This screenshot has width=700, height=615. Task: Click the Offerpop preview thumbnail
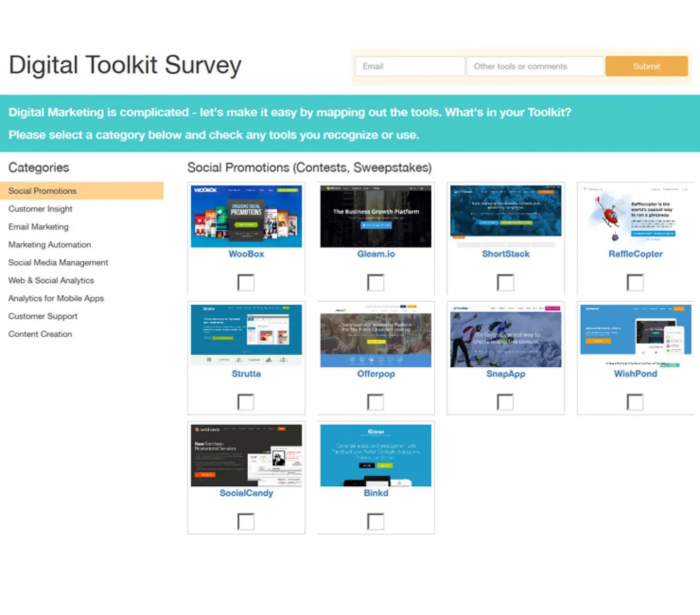tap(375, 336)
